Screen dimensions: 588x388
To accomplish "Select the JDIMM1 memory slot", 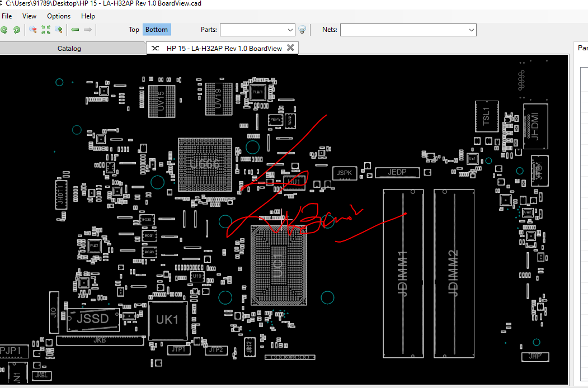I will tap(403, 273).
